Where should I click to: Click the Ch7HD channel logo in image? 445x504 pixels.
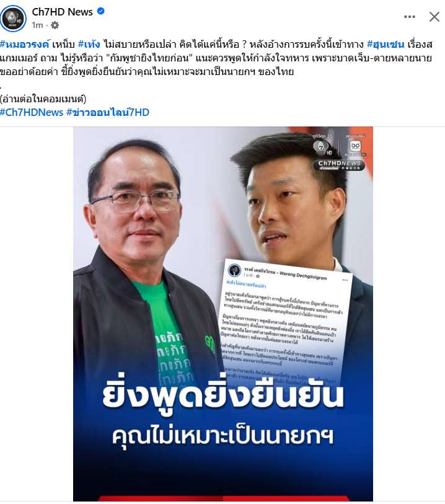(322, 148)
